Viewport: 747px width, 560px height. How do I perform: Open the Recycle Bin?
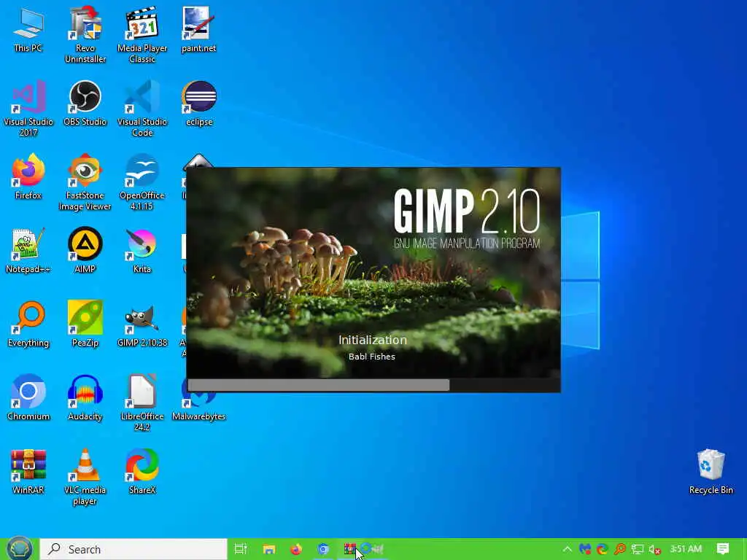pos(711,472)
